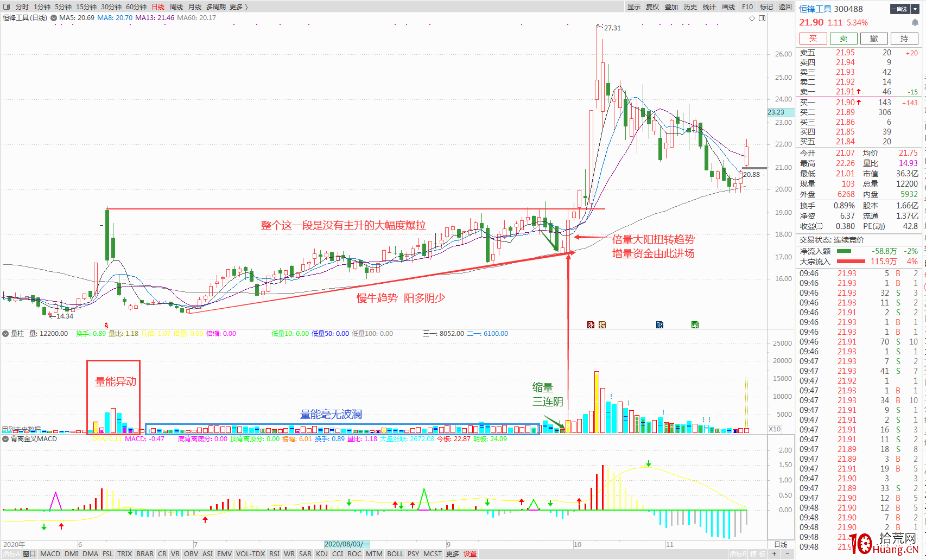The width and height of the screenshot is (926, 560).
Task: Open the 复权 adjustment menu
Action: (x=652, y=7)
